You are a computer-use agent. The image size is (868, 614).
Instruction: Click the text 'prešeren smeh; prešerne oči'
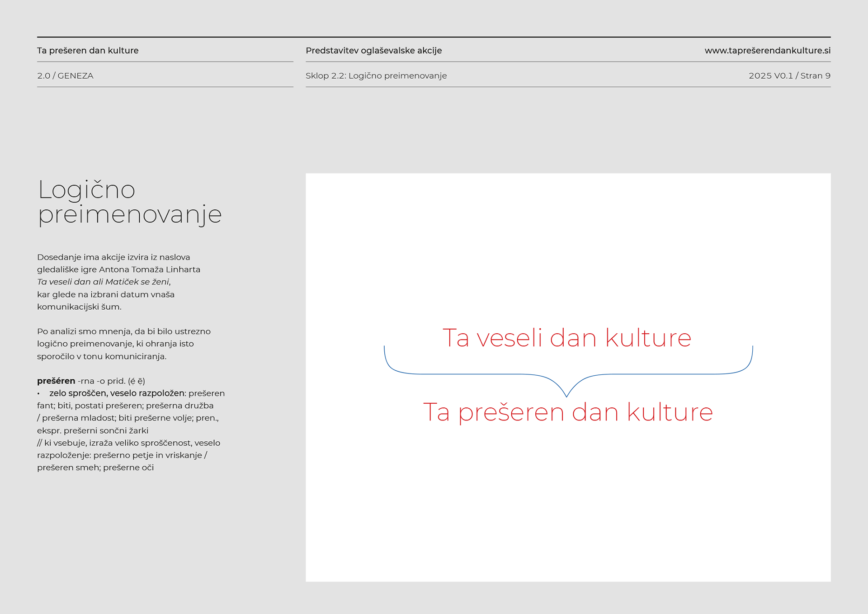(95, 468)
